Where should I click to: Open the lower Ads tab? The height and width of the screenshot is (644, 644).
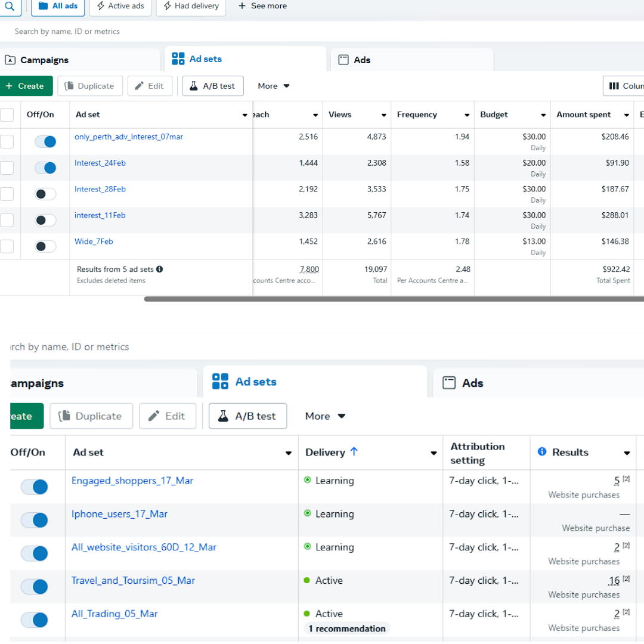[472, 383]
